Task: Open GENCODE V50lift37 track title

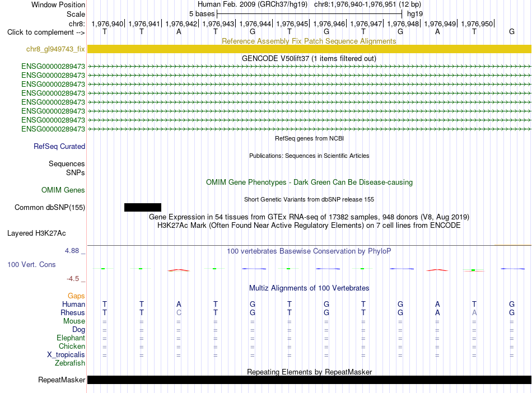Action: coord(309,58)
